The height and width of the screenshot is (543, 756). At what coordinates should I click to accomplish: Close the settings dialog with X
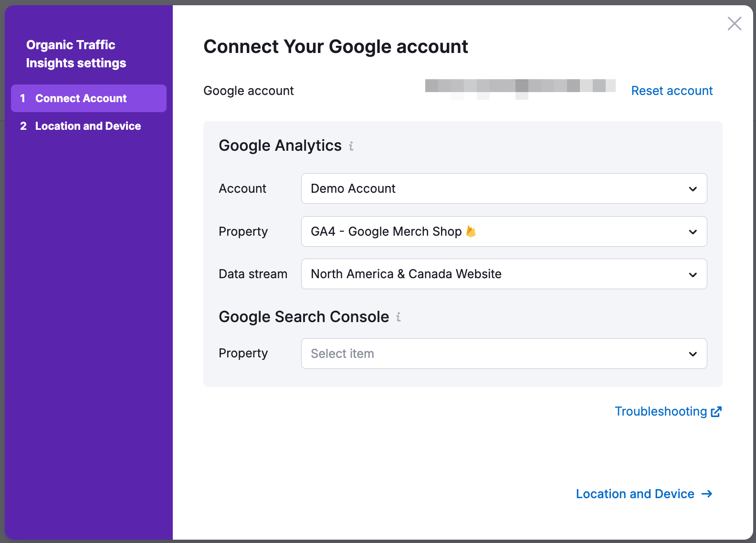coord(734,23)
